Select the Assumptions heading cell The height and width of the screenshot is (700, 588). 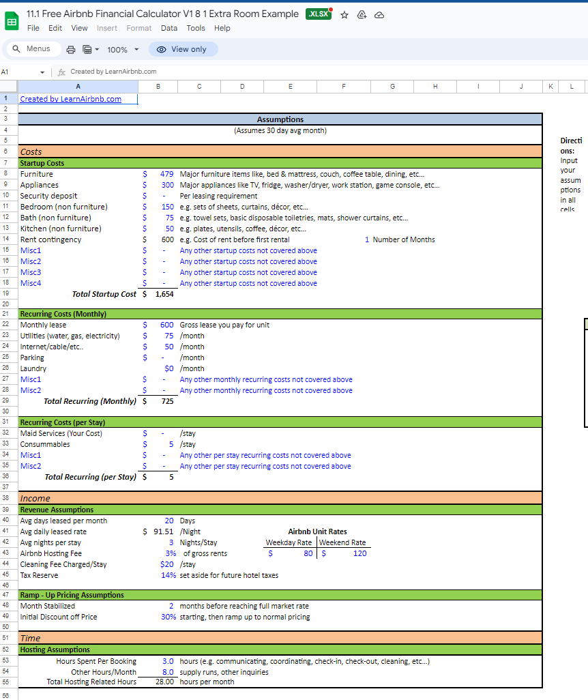pyautogui.click(x=280, y=119)
